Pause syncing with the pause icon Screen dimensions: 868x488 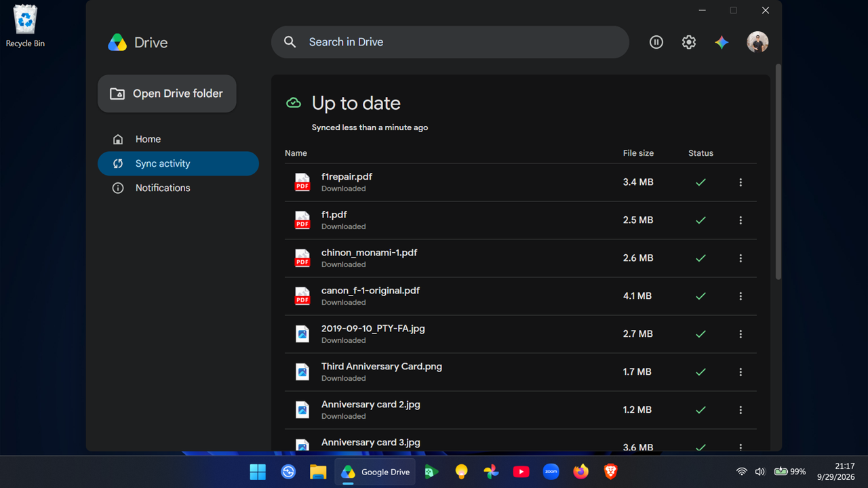click(656, 42)
